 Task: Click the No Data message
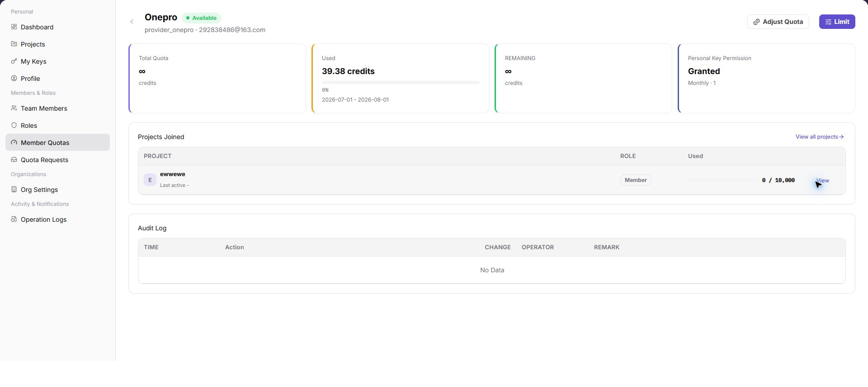pos(492,270)
